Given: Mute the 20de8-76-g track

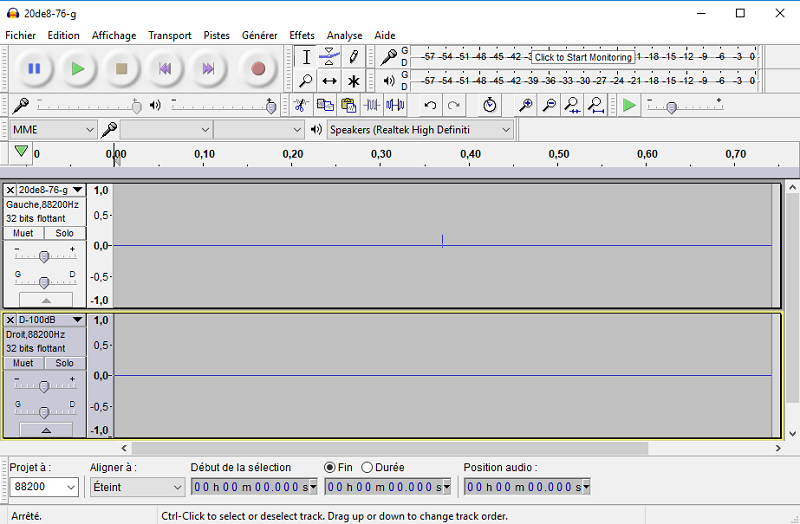Looking at the screenshot, I should click(23, 233).
